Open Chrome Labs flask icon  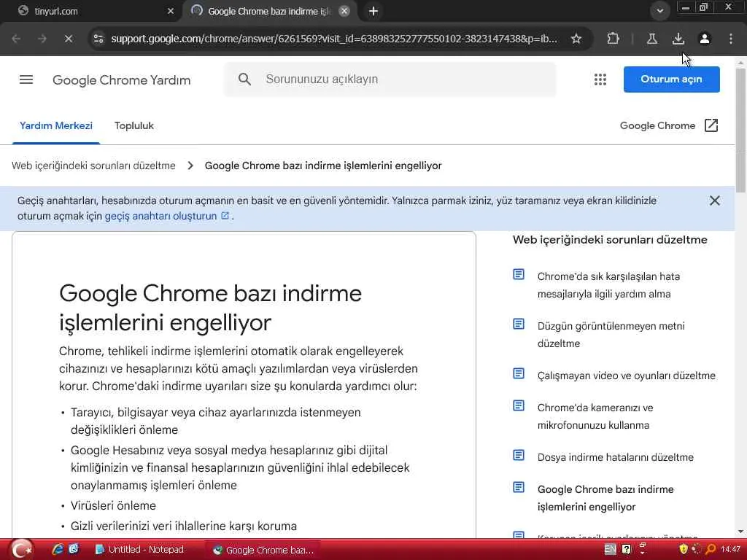[x=651, y=39]
